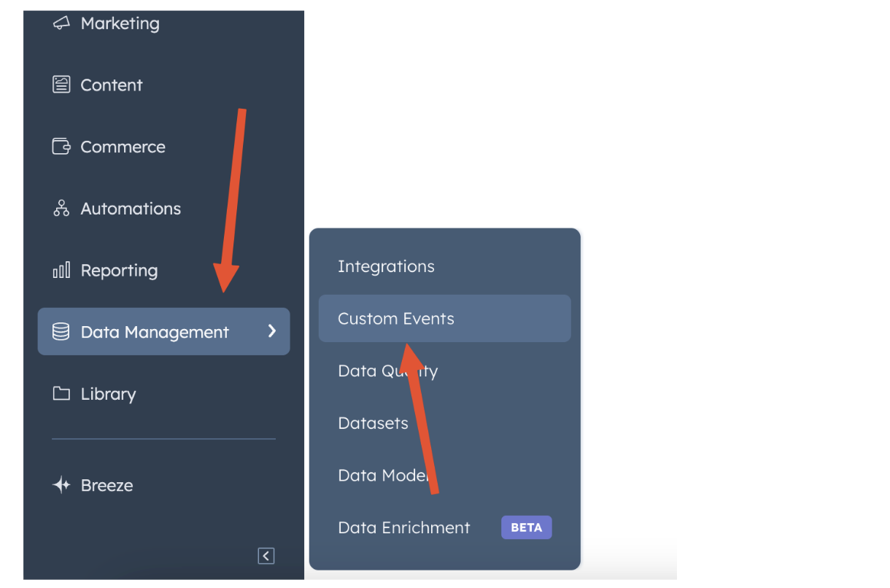Click the BETA badge next to Data Enrichment
Viewport: 890px width, 588px height.
527,527
